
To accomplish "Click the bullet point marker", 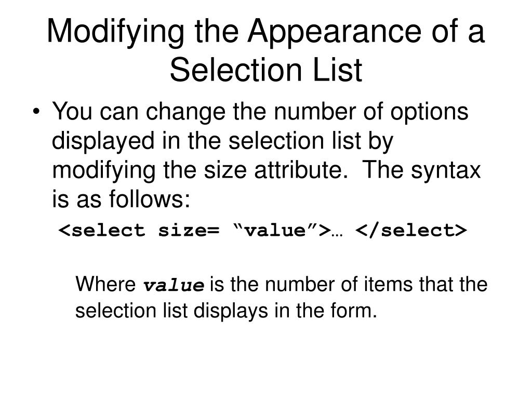I will 36,112.
